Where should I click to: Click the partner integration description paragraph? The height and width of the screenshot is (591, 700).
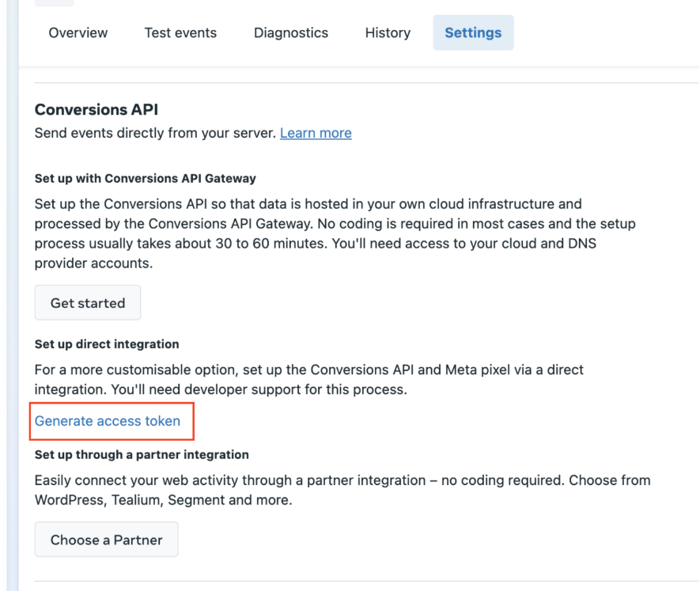tap(340, 490)
